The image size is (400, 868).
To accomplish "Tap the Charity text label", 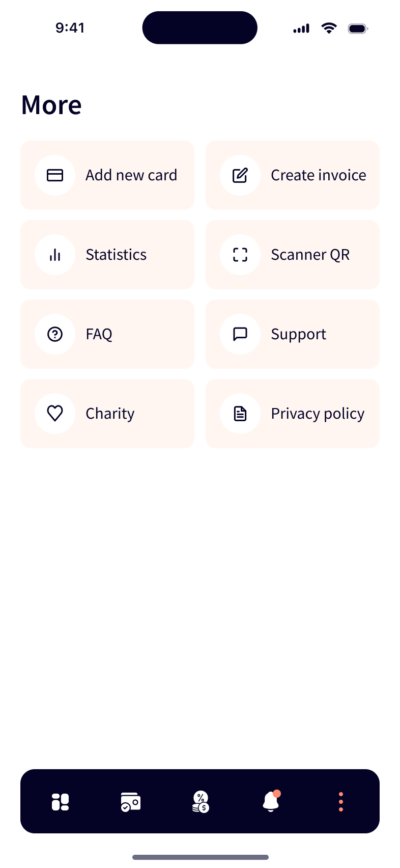I will [110, 414].
